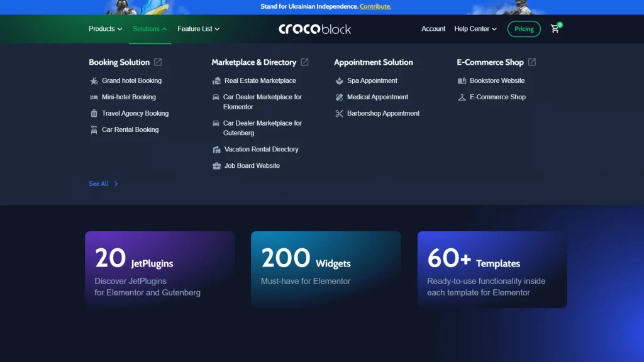Click the bandage icon beside Medical Appointment
Screen dimensions: 644x362
339,97
